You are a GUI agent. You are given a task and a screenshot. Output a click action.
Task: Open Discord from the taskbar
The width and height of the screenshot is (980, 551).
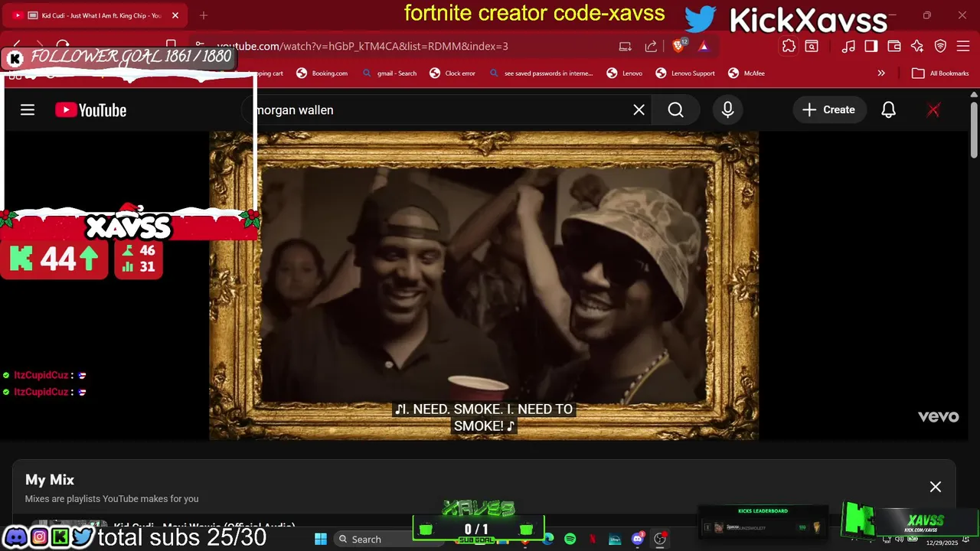point(637,539)
